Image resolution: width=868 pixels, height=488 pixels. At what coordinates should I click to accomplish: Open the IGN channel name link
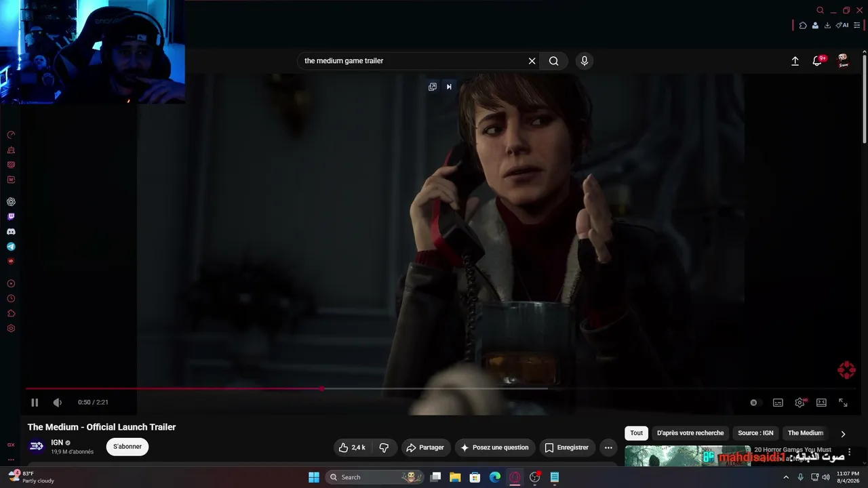(57, 443)
